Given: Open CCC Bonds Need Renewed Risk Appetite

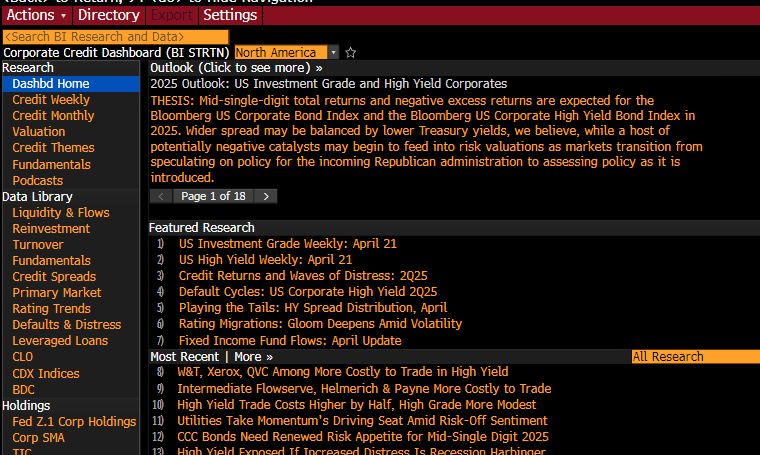Looking at the screenshot, I should click(363, 437).
